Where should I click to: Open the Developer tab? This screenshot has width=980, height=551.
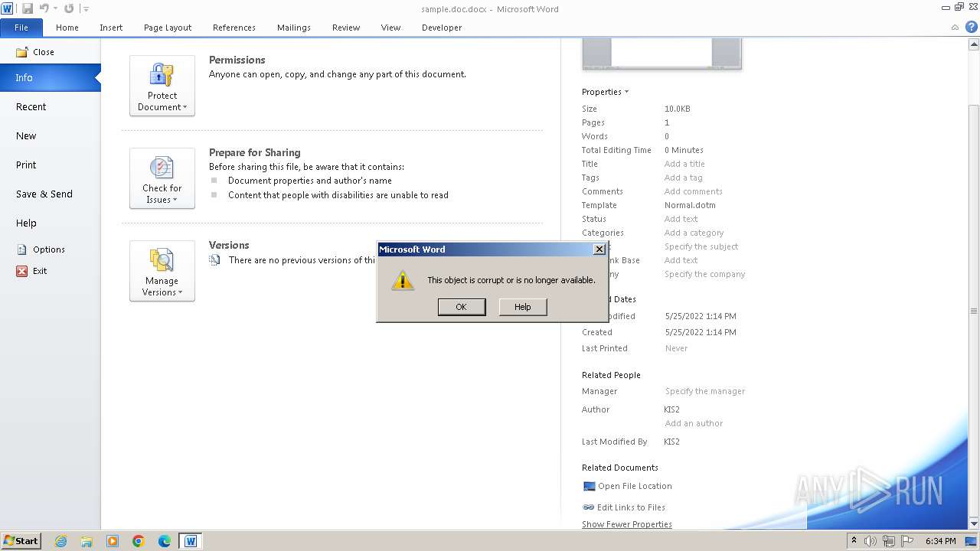[x=442, y=28]
